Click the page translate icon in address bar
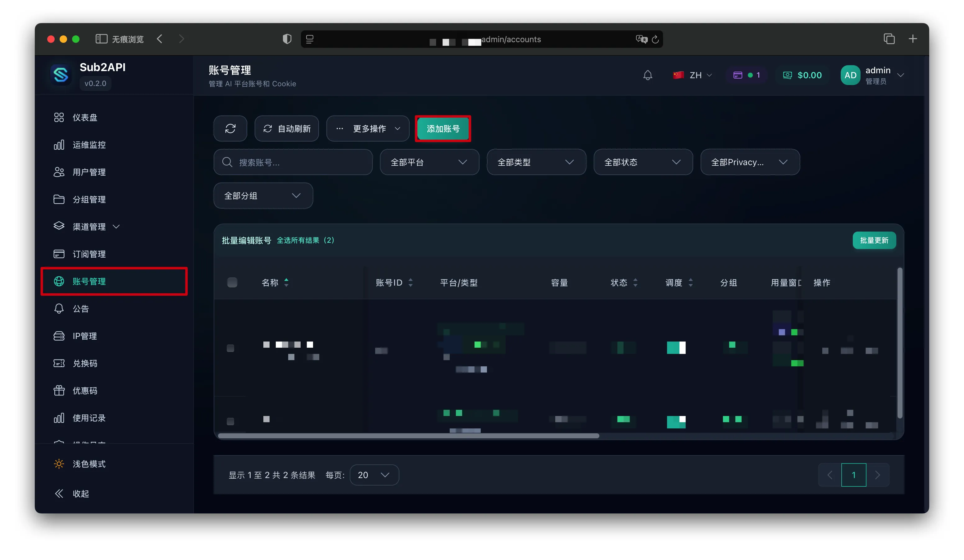This screenshot has height=560, width=964. (x=641, y=39)
